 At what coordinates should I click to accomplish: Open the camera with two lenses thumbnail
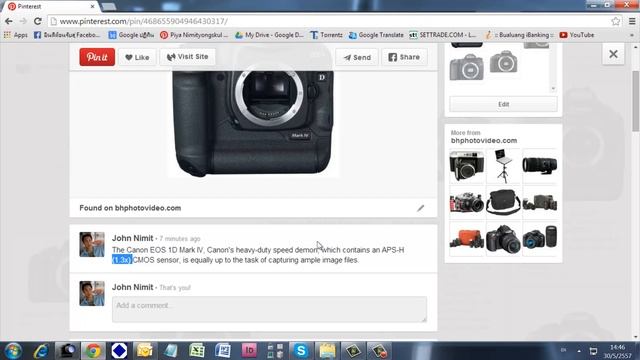point(539,239)
